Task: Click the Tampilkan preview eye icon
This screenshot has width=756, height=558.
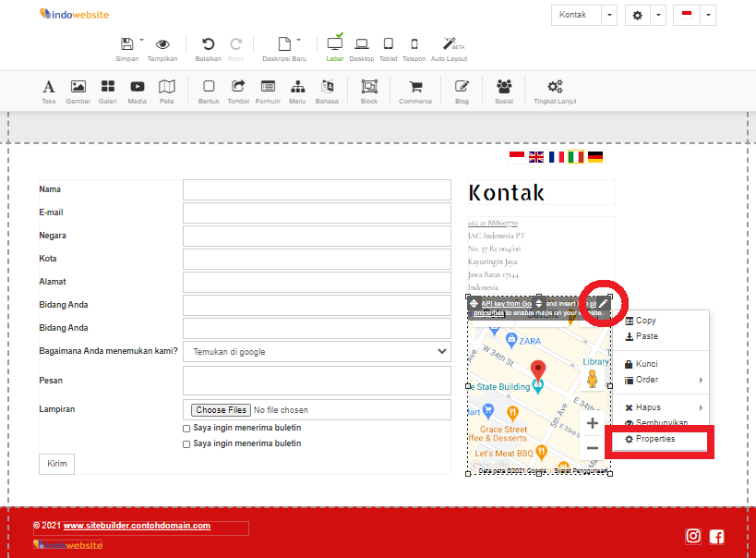Action: [x=162, y=44]
